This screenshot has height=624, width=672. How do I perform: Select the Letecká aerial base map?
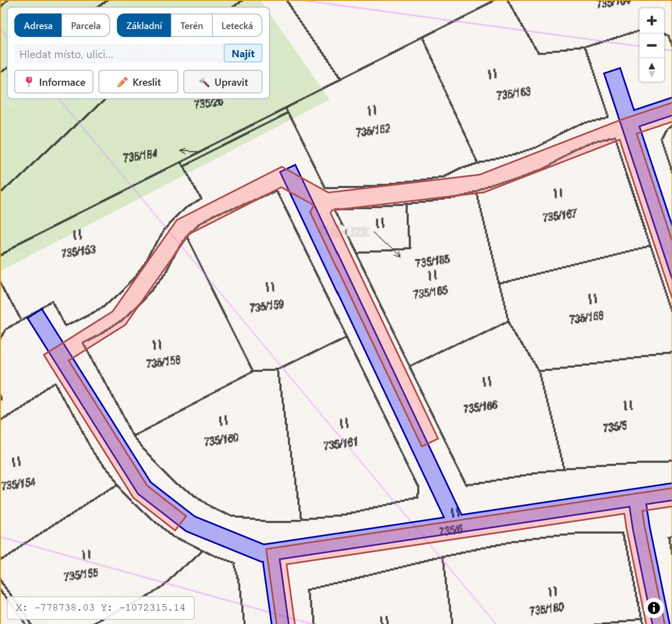pyautogui.click(x=237, y=26)
